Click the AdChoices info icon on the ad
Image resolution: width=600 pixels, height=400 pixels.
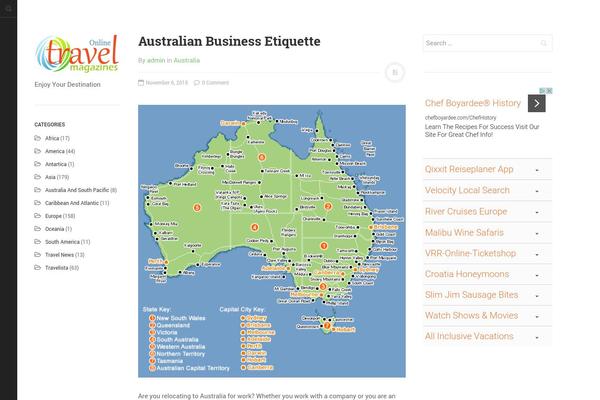click(x=542, y=91)
